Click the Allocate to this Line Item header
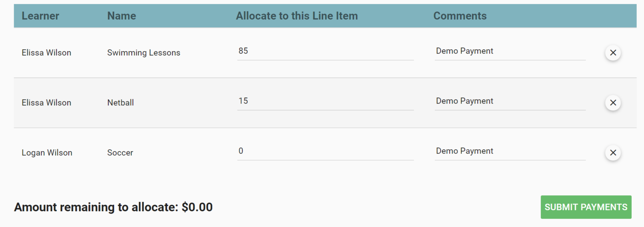Viewport: 644px width, 227px height. click(x=297, y=15)
